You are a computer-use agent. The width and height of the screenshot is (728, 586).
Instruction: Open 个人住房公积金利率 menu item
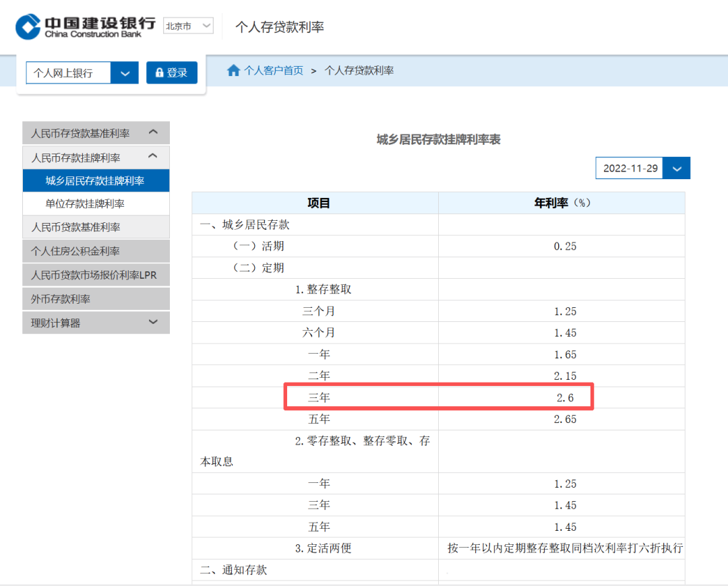95,251
